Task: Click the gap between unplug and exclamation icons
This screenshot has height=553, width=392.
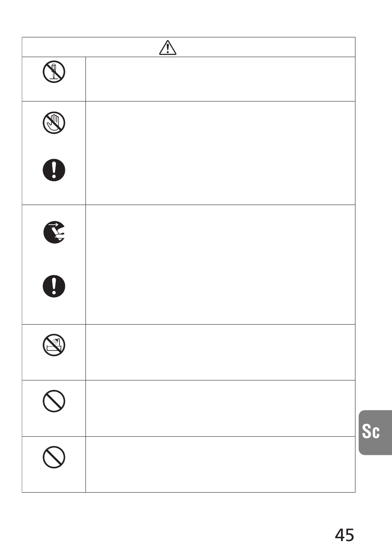Action: 54,259
